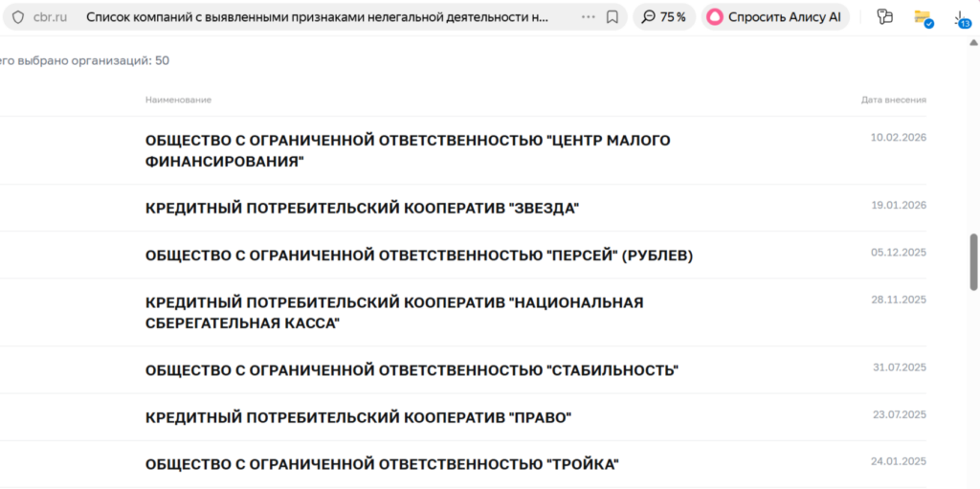The height and width of the screenshot is (489, 980).
Task: Open "ЦЕНТР МАЛОГО ФИНАНСИРОВАНИЯ" organization entry
Action: [408, 150]
